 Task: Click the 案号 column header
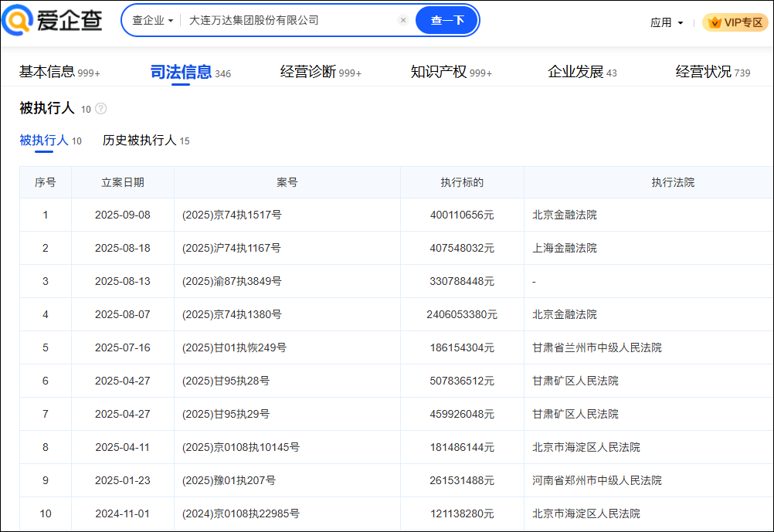(287, 182)
